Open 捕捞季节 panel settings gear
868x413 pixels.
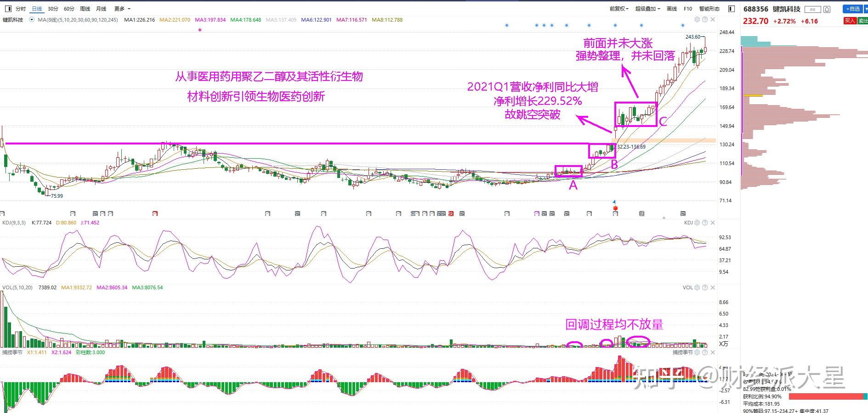697,352
